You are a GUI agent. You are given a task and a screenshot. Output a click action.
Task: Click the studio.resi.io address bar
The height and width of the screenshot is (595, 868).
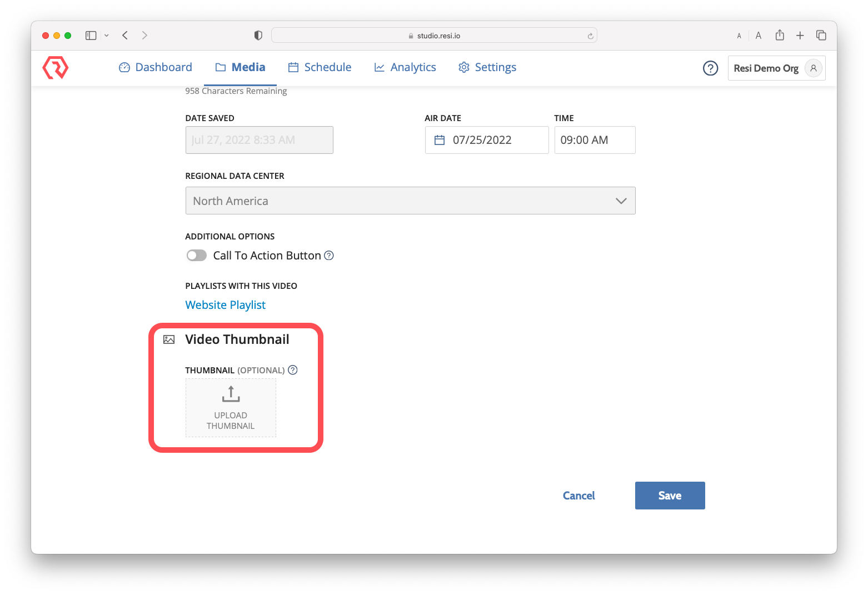[x=434, y=36]
